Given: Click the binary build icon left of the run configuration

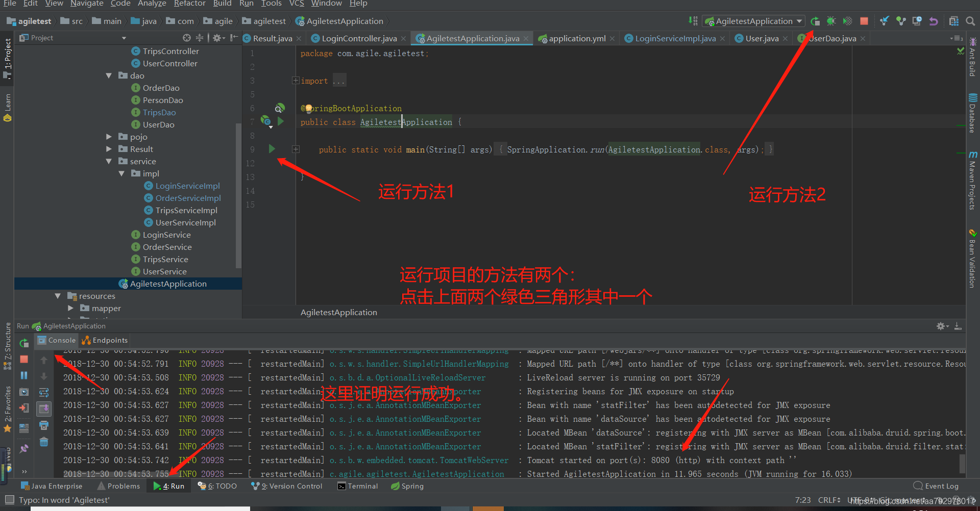Looking at the screenshot, I should tap(693, 21).
